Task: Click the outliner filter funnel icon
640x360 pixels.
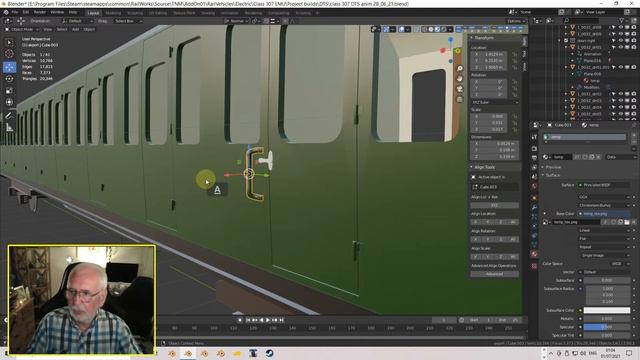Action: [x=622, y=20]
